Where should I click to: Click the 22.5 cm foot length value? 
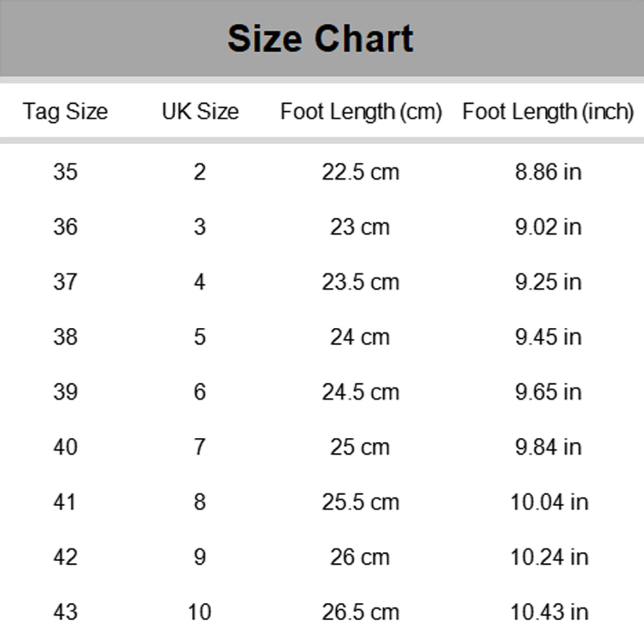pyautogui.click(x=361, y=172)
